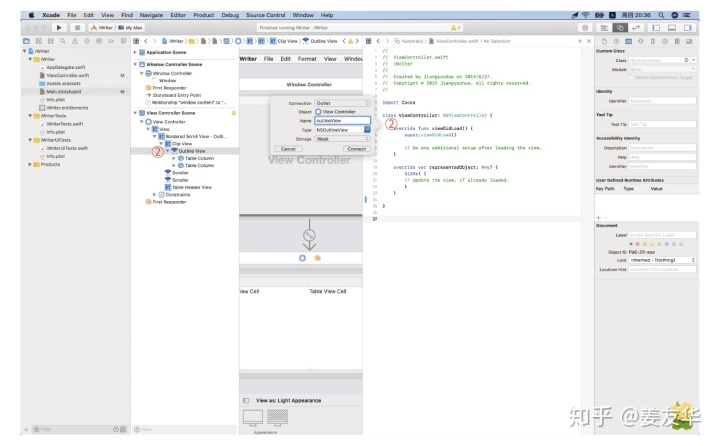Screen dimensions: 720x446
Task: Show the Standard editor
Action: click(604, 28)
